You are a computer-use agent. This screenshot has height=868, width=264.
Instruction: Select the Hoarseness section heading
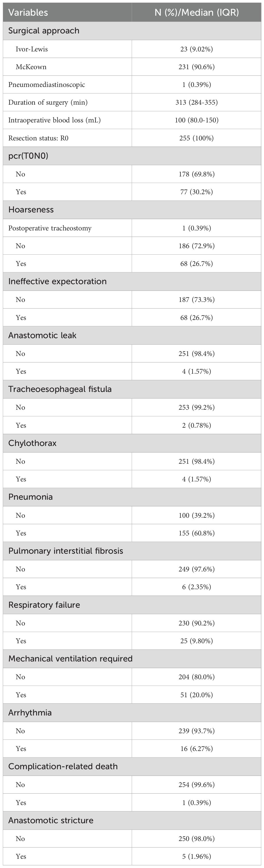31,210
